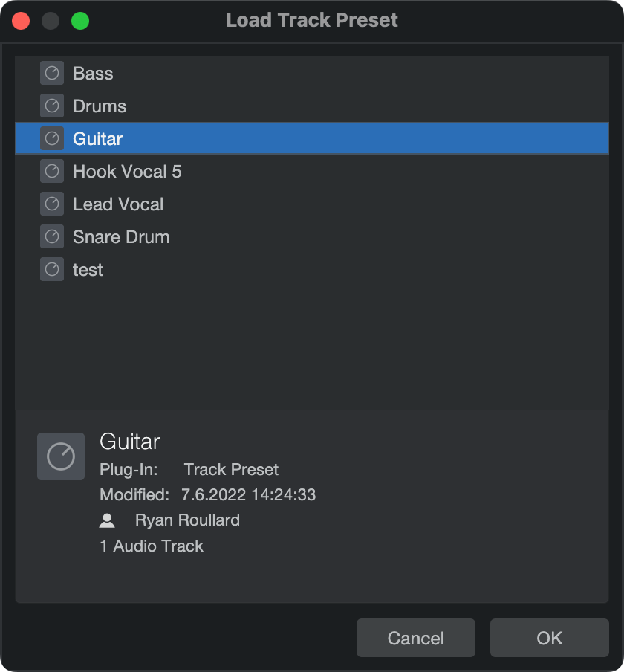Confirm loading with the OK button
The height and width of the screenshot is (672, 624).
[x=549, y=638]
